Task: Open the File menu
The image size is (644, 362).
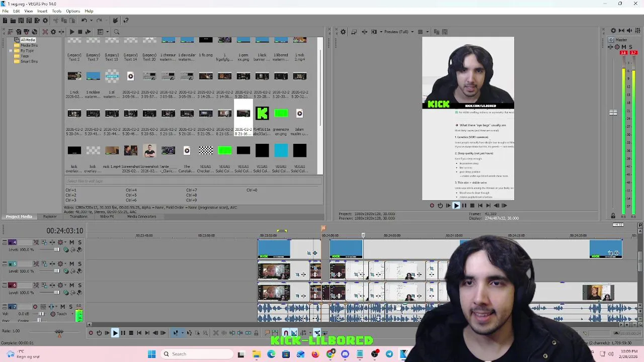Action: click(x=5, y=11)
